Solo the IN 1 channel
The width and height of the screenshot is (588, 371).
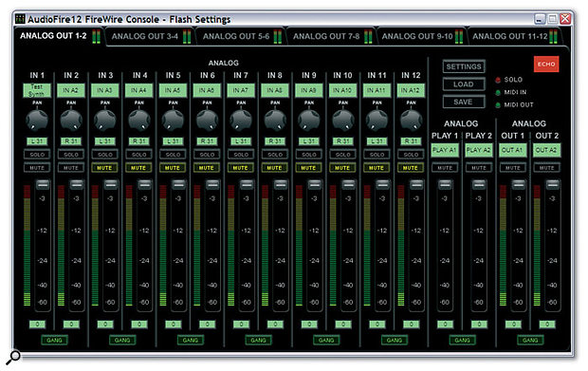(x=37, y=154)
